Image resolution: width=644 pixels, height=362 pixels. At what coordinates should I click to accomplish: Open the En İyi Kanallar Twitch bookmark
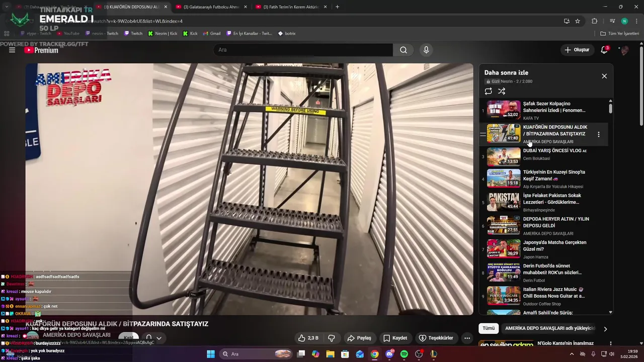click(x=249, y=34)
